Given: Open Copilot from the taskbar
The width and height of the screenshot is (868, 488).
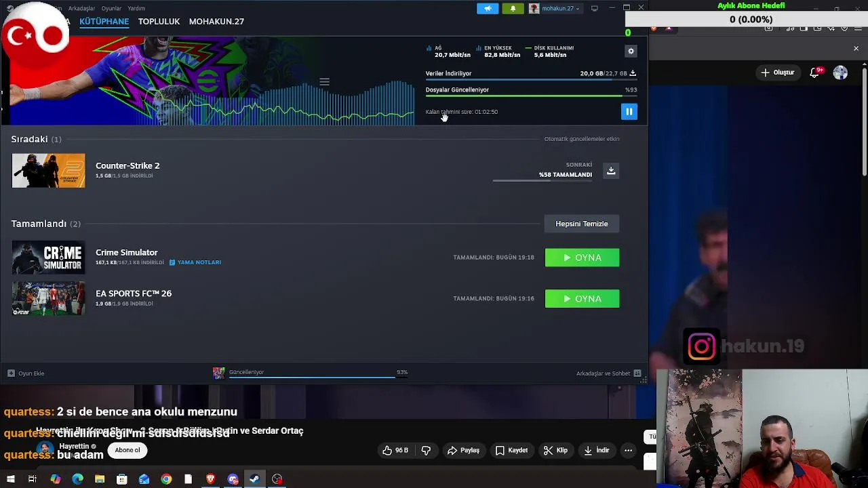Looking at the screenshot, I should (56, 479).
